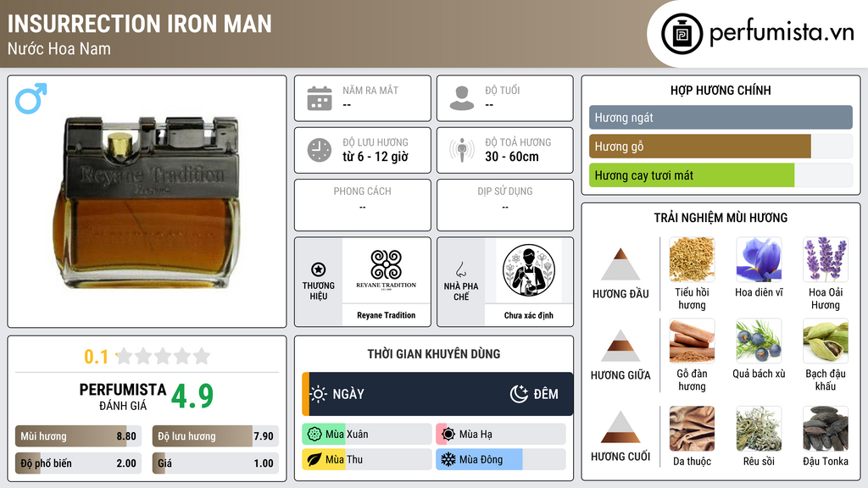Click the Hương cay tươi mát accord bar
This screenshot has height=488, width=868.
(x=721, y=175)
